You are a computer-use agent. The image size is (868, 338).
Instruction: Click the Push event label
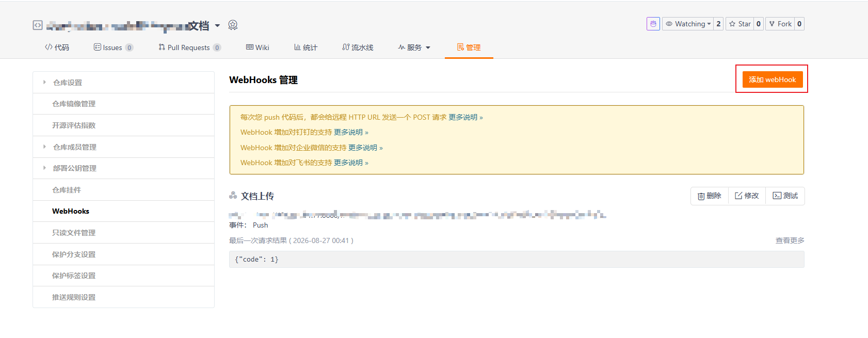pos(260,225)
